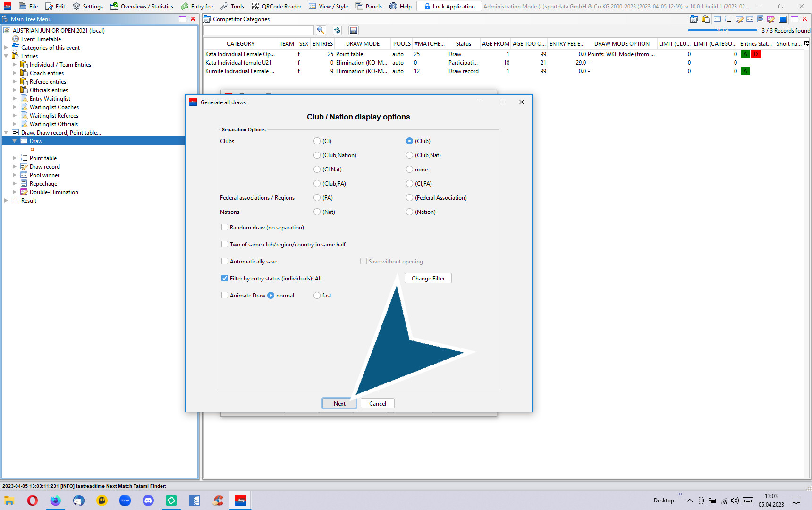812x510 pixels.
Task: Collapse the Draw, Draw record, Point table node
Action: [6, 133]
